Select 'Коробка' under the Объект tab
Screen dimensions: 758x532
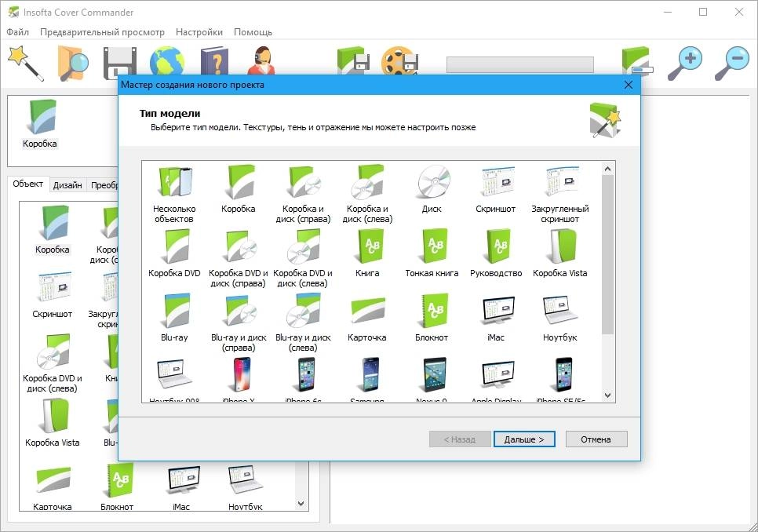53,230
